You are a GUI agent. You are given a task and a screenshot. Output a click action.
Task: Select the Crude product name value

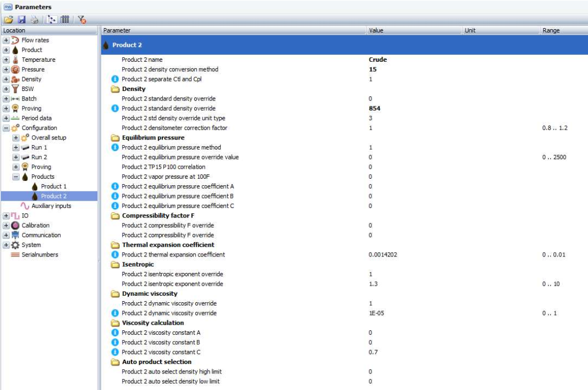coord(378,60)
